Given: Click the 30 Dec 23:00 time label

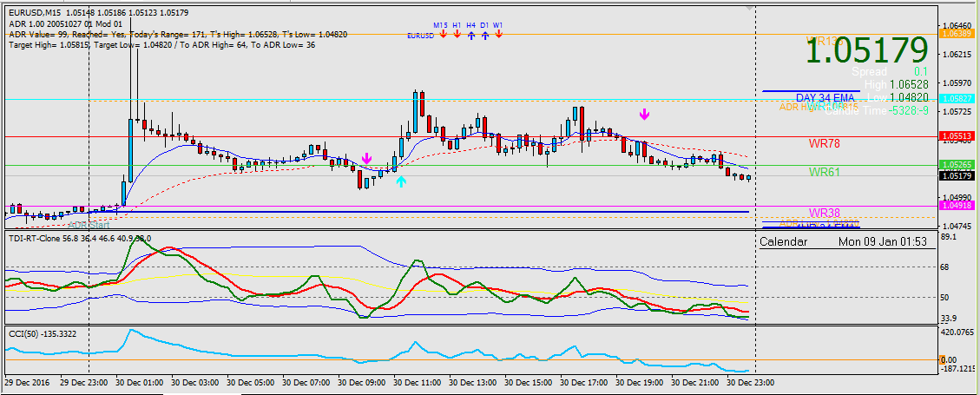Looking at the screenshot, I should click(753, 381).
